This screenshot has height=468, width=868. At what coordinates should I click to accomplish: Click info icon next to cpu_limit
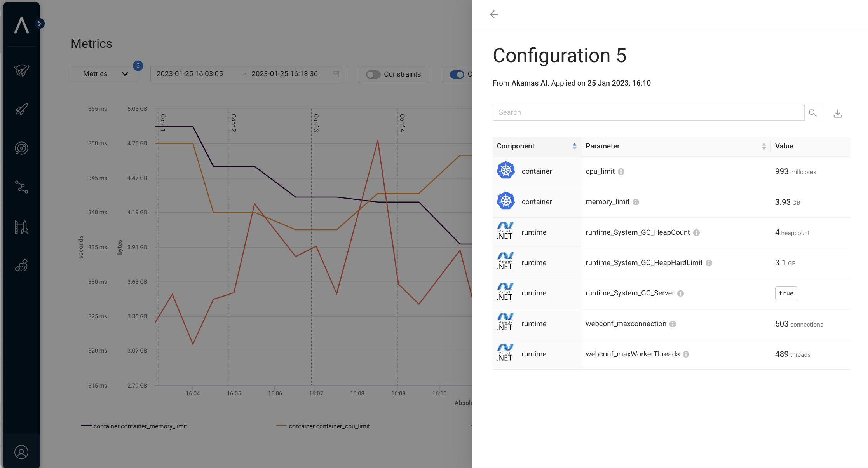point(621,172)
